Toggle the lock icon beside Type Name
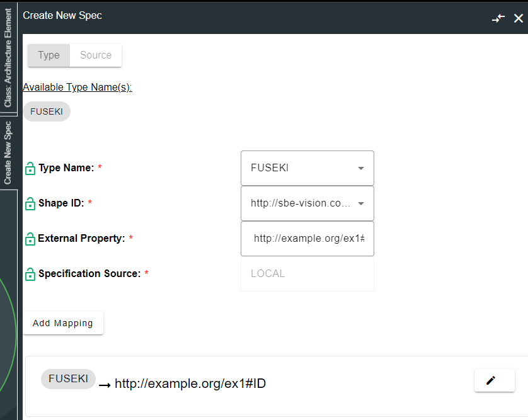 click(30, 169)
